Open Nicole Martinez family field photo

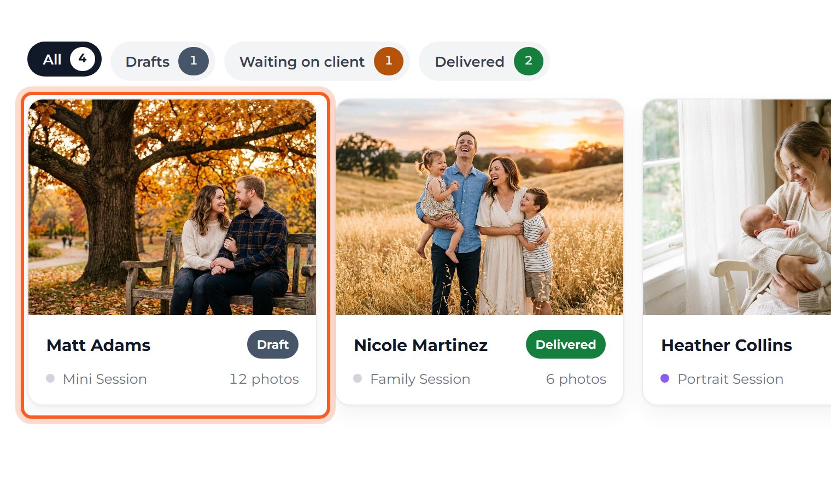pos(479,207)
